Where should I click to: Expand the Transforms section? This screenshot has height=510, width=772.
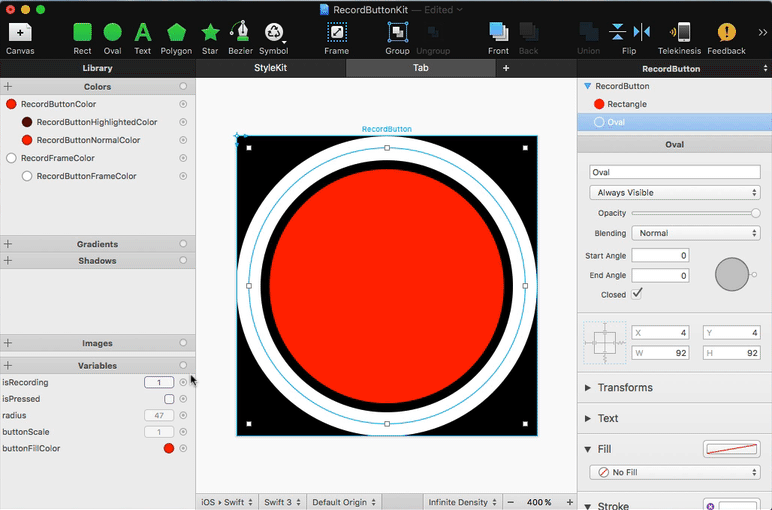click(x=588, y=387)
